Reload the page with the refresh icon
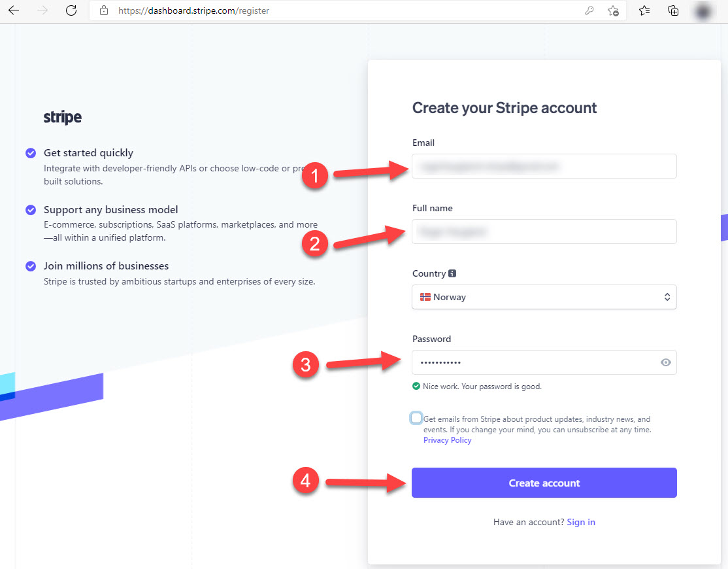728x569 pixels. click(x=71, y=10)
